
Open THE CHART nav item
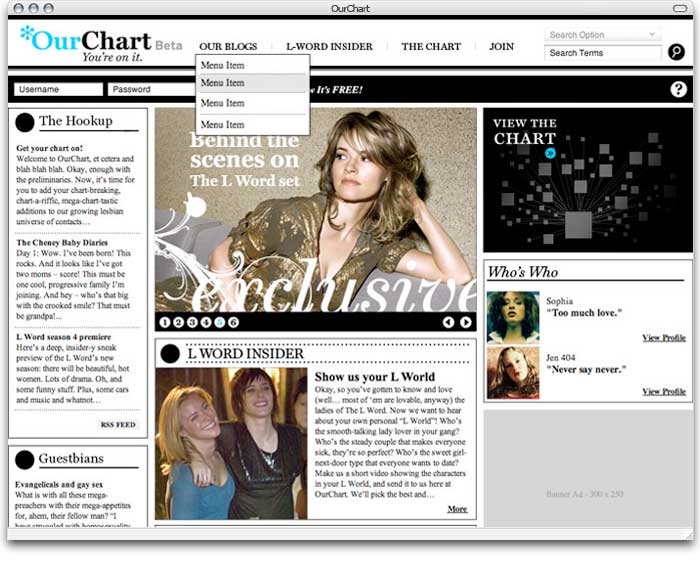(x=431, y=46)
